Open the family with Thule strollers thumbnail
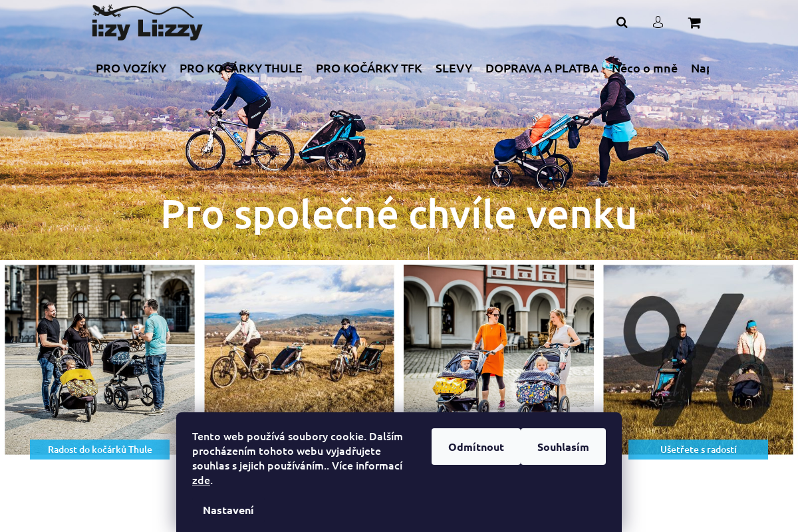The image size is (798, 532). 100,359
